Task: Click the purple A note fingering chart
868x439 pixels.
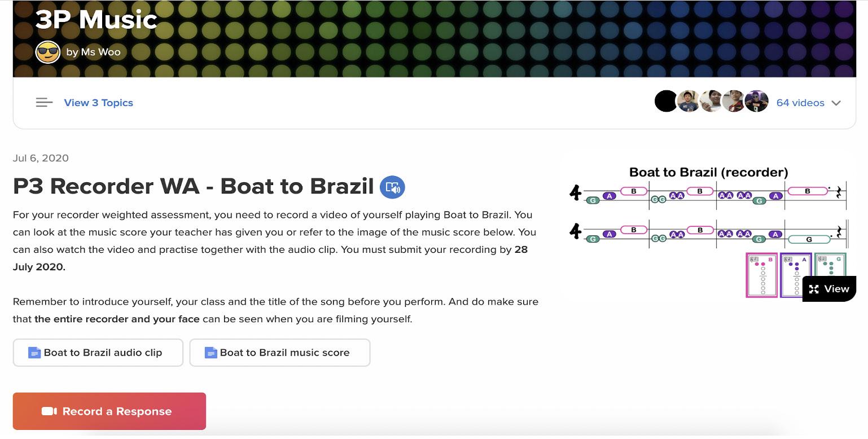Action: [795, 275]
